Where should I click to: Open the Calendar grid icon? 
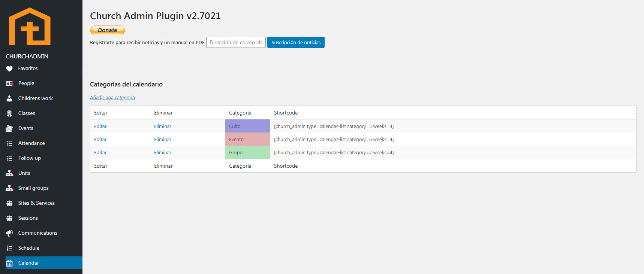tap(9, 263)
